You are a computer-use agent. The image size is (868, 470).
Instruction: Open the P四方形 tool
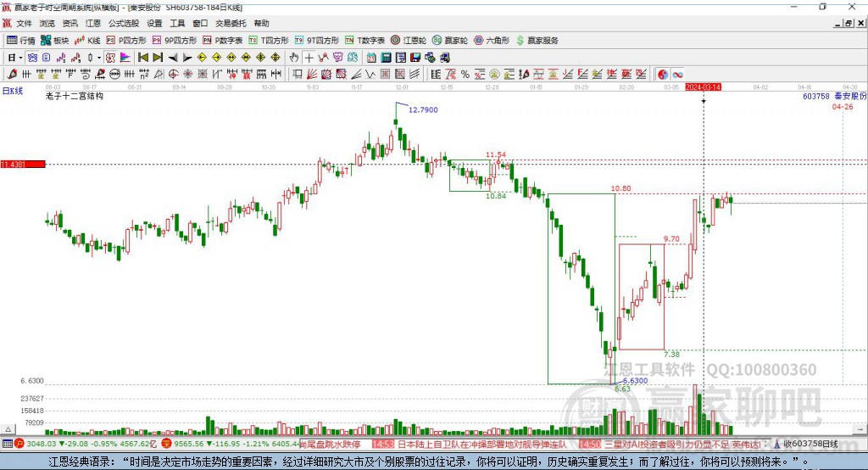(x=126, y=41)
